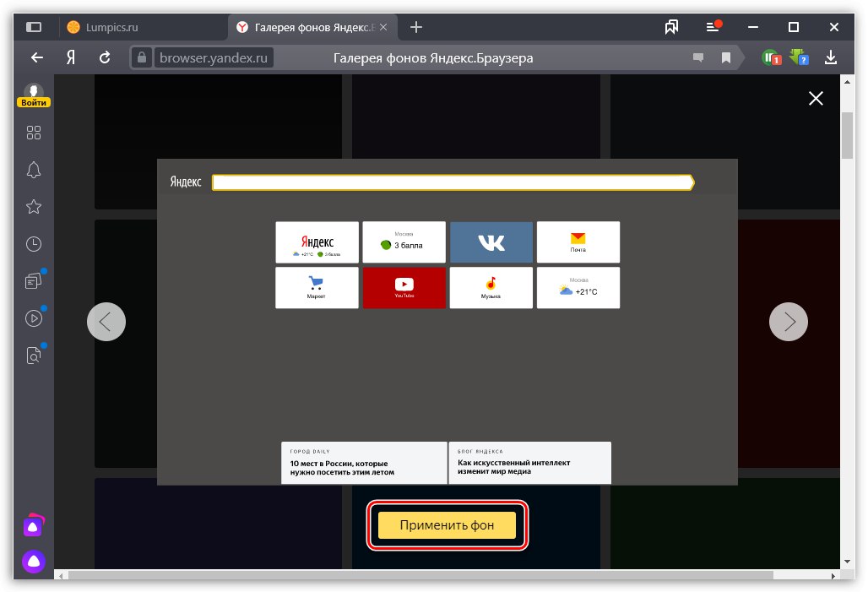Viewport: 868px width, 592px height.
Task: Close the Галерея фонов tab
Action: tap(383, 27)
